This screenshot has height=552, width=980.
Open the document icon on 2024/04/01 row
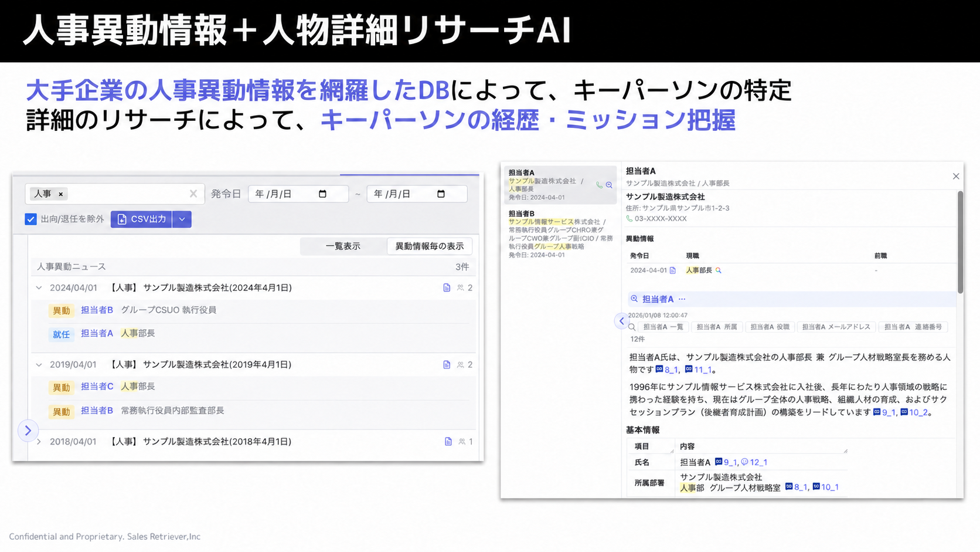click(447, 288)
